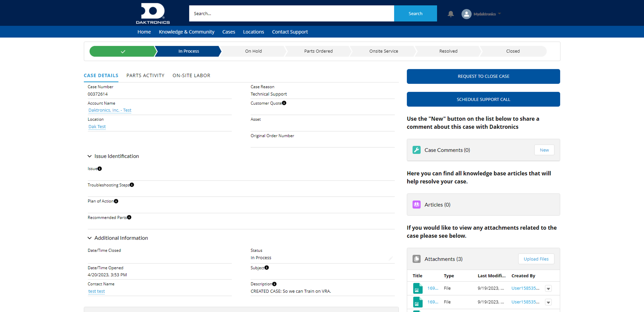Click the notification bell icon
Image resolution: width=644 pixels, height=312 pixels.
450,14
